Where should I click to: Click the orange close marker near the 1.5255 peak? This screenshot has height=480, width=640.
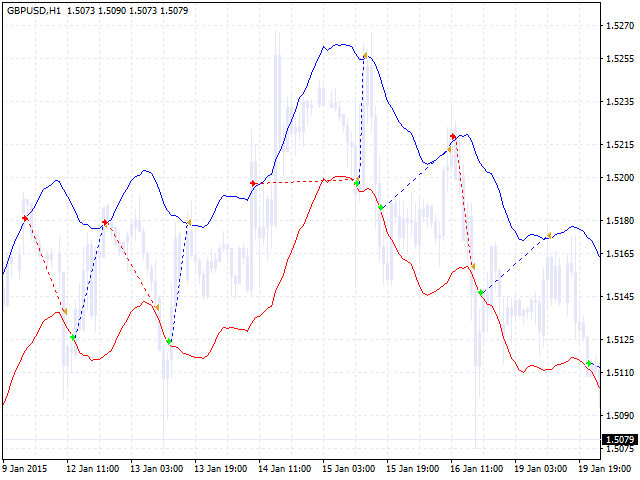click(365, 55)
